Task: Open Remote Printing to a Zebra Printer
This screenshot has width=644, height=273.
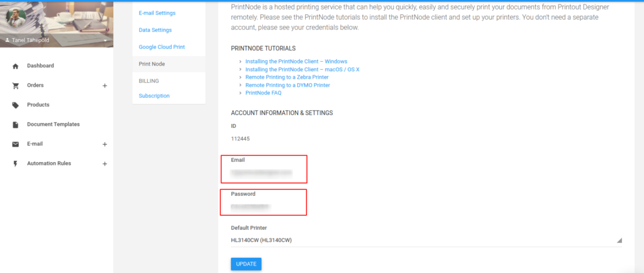Action: click(287, 77)
